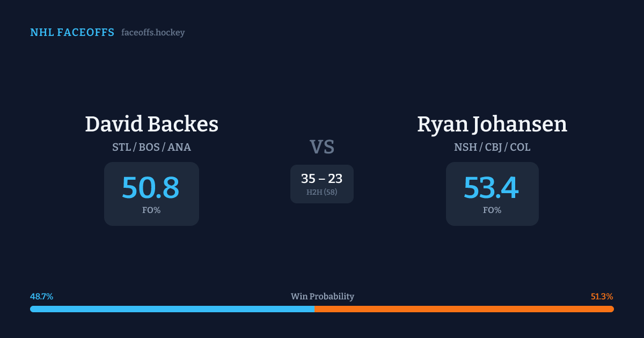644x338 pixels.
Task: Click the point where blue meets orange bar
Action: tap(314, 309)
